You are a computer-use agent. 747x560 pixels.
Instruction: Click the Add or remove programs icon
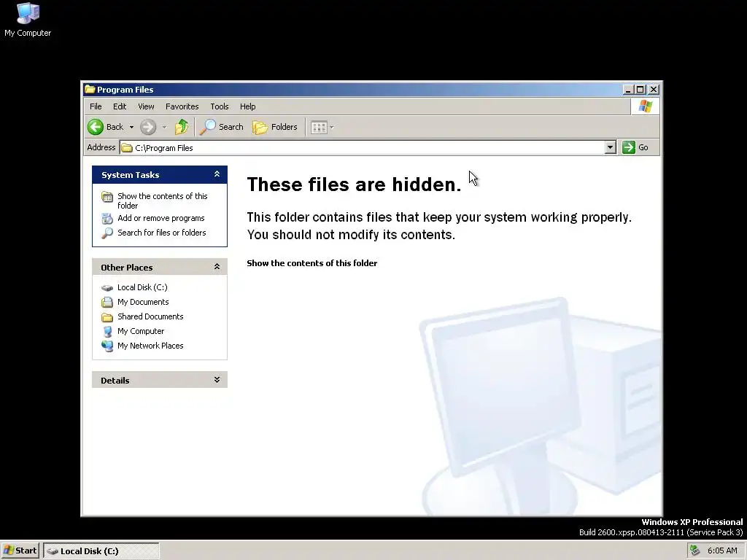click(x=107, y=219)
